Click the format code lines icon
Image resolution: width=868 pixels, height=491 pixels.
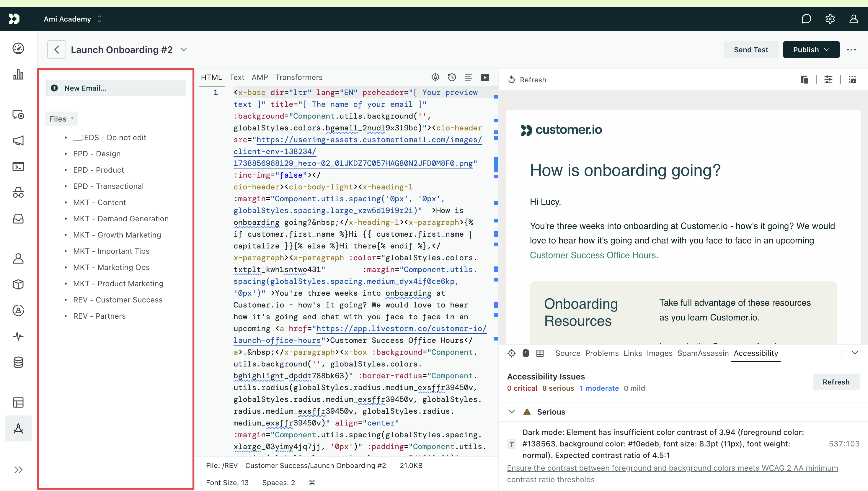point(468,78)
